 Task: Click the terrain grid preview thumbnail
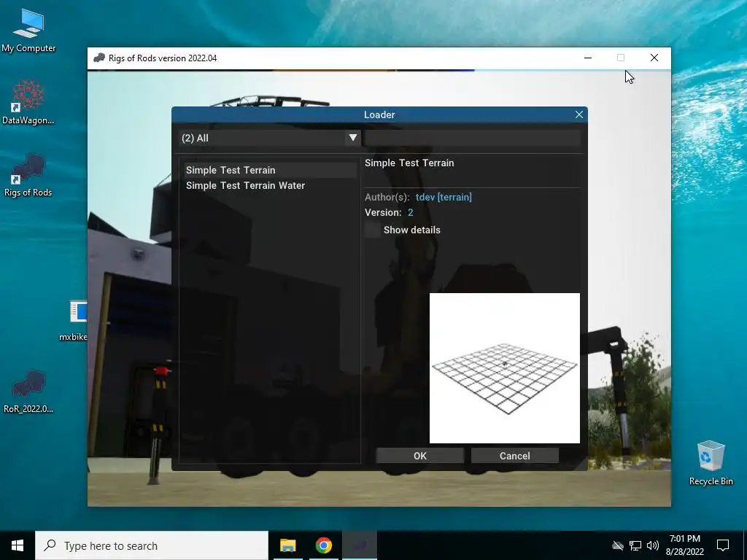pos(505,368)
